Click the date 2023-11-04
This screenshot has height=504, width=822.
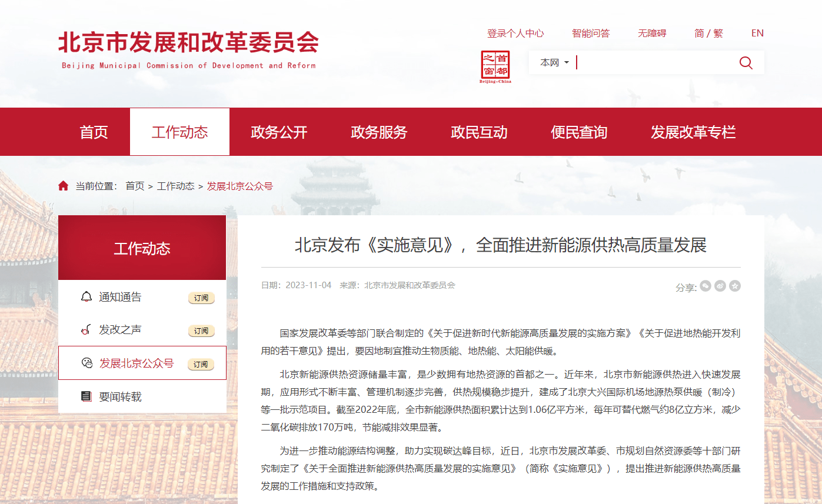(x=308, y=285)
